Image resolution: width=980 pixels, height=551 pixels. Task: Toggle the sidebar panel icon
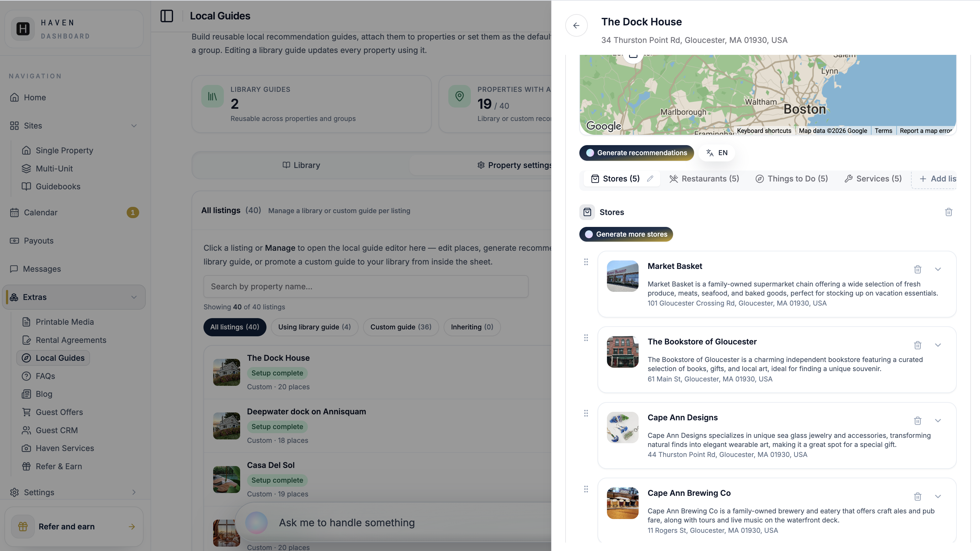[167, 16]
